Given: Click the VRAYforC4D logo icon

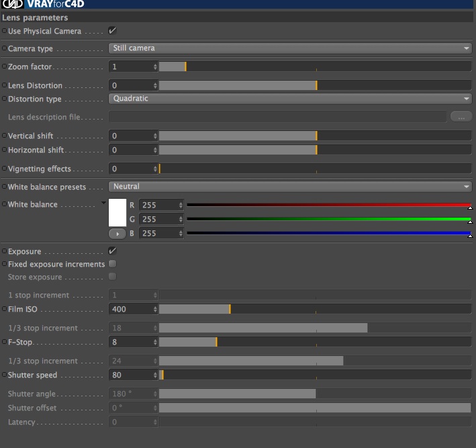Looking at the screenshot, I should (13, 4).
